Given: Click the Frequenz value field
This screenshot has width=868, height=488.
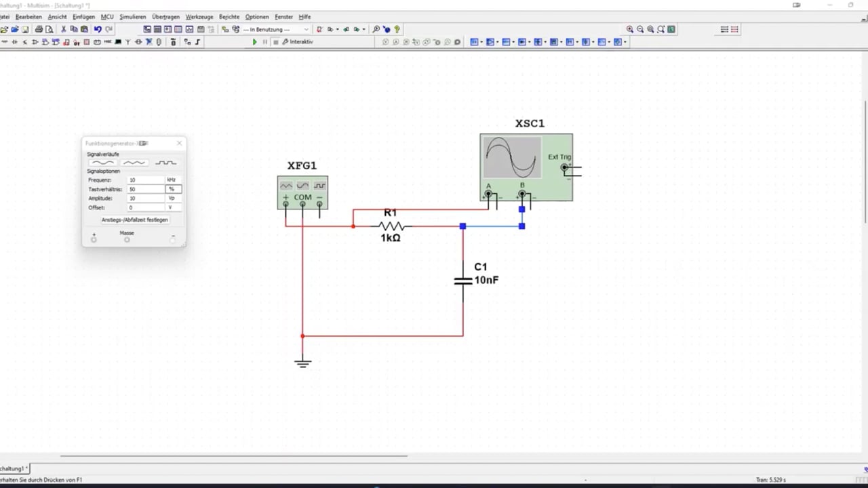Looking at the screenshot, I should 146,180.
